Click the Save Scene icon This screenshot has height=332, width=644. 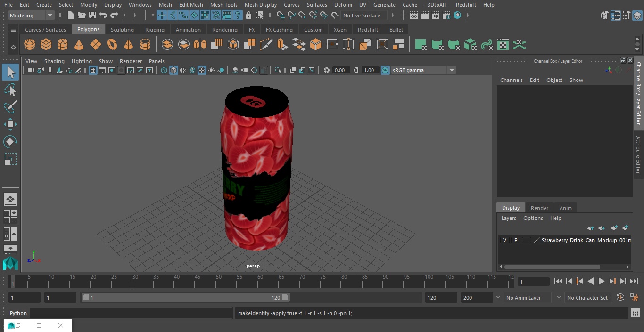[x=92, y=16]
